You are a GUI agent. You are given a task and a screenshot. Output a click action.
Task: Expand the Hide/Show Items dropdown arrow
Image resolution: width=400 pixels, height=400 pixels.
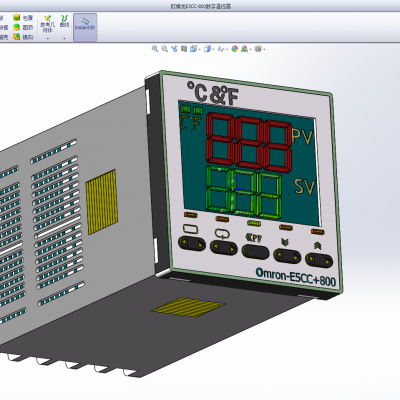click(227, 50)
